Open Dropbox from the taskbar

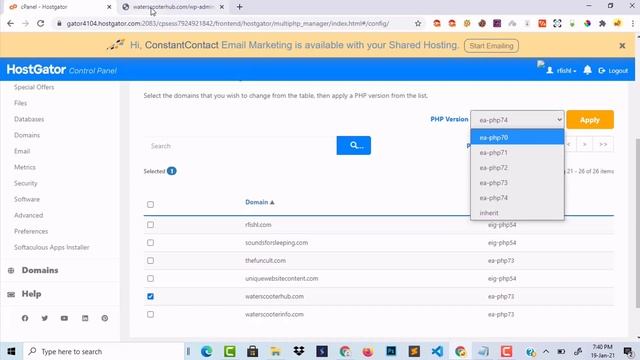tap(299, 351)
